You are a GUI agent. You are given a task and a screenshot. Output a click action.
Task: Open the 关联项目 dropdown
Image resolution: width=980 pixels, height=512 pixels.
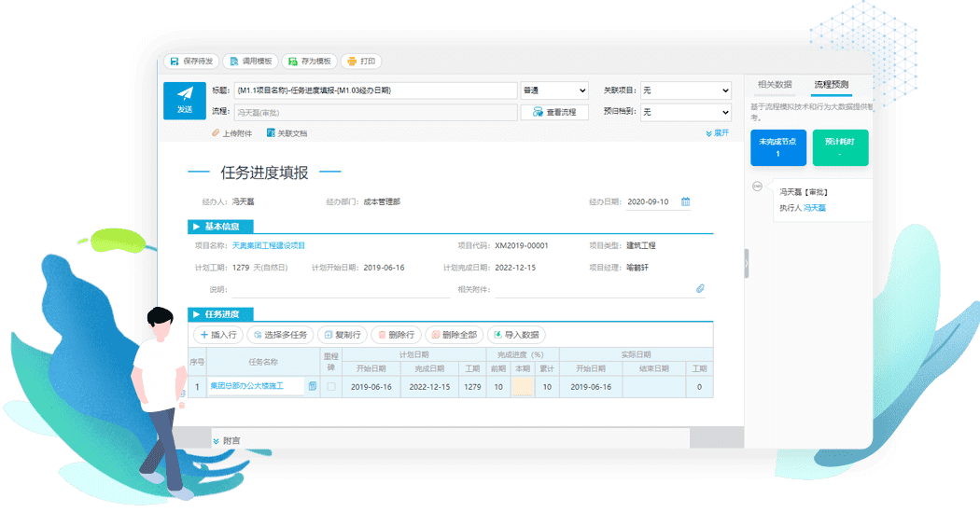pos(686,90)
